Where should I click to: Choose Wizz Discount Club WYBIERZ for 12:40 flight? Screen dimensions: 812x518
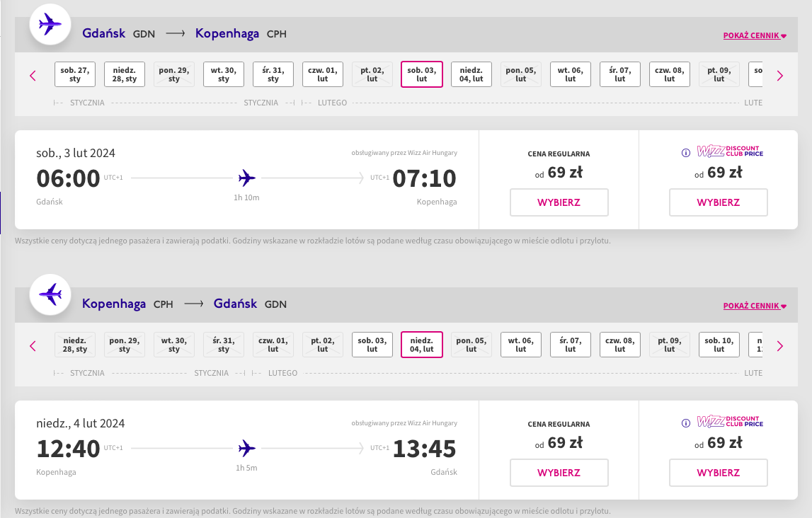point(719,473)
